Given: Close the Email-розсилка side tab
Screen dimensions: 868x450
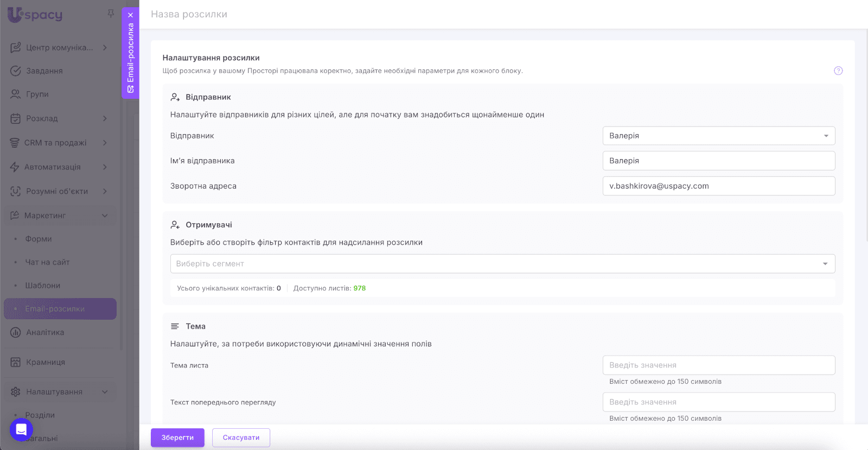Looking at the screenshot, I should coord(130,15).
